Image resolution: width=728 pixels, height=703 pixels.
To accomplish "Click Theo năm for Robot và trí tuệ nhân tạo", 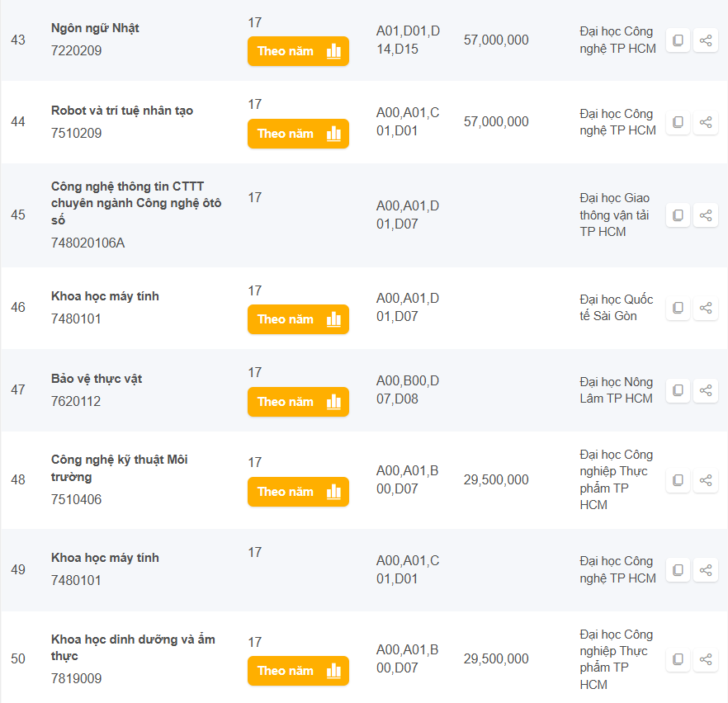I will [x=298, y=134].
